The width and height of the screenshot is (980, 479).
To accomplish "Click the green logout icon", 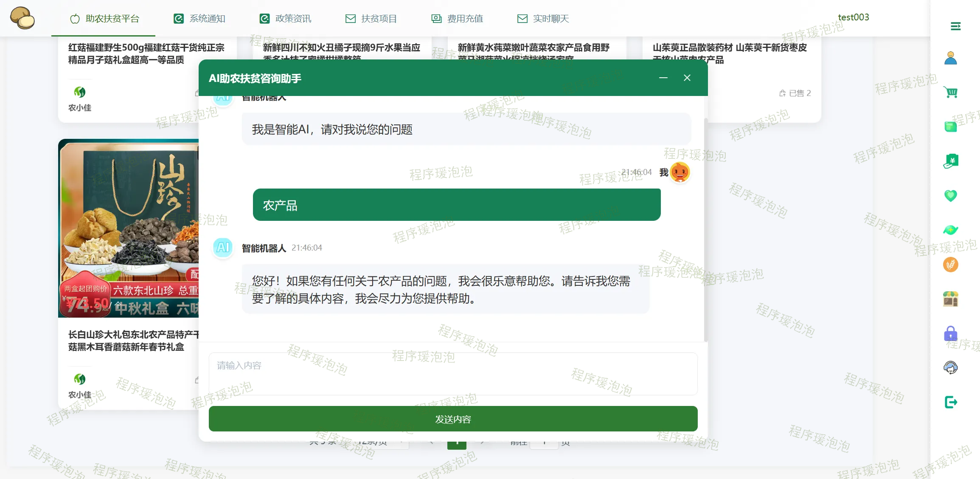I will coord(950,402).
